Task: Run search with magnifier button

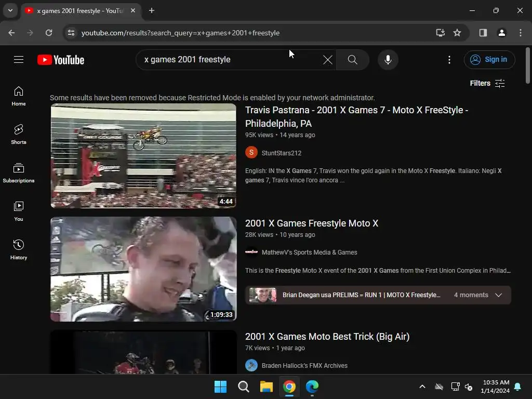Action: point(353,60)
